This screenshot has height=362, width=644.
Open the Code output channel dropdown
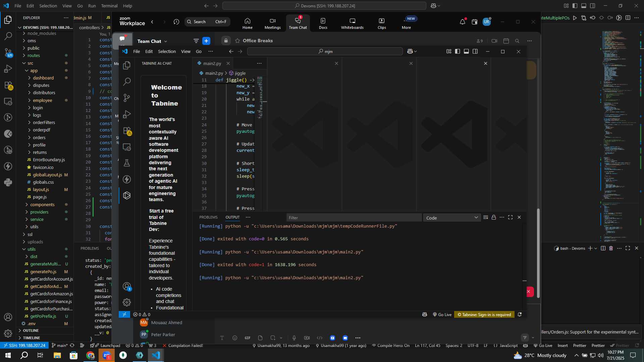(452, 218)
